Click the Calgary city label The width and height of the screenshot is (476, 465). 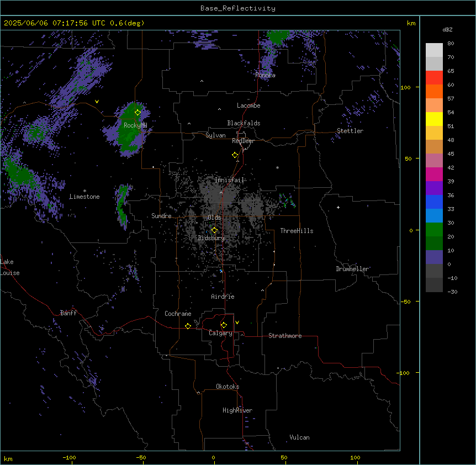point(220,333)
